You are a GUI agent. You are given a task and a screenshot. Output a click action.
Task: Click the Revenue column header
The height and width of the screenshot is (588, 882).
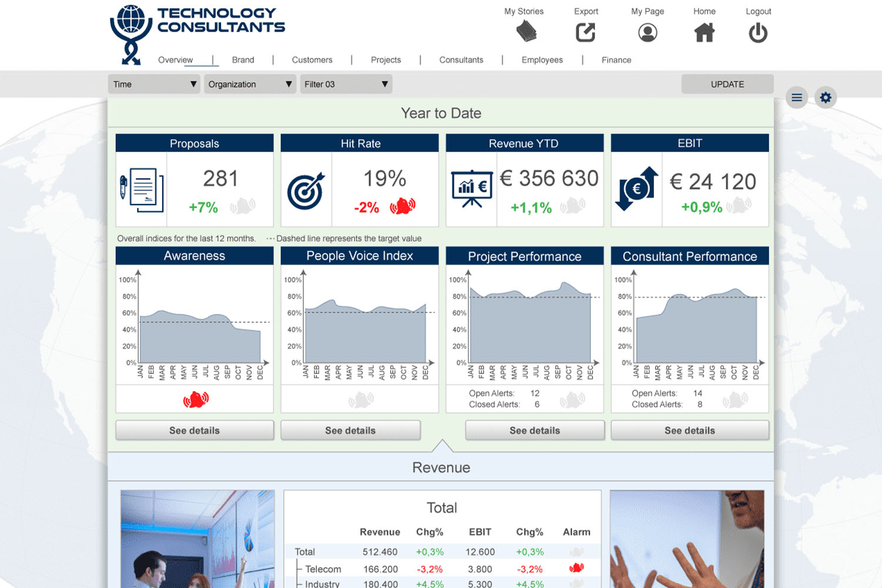coord(380,532)
